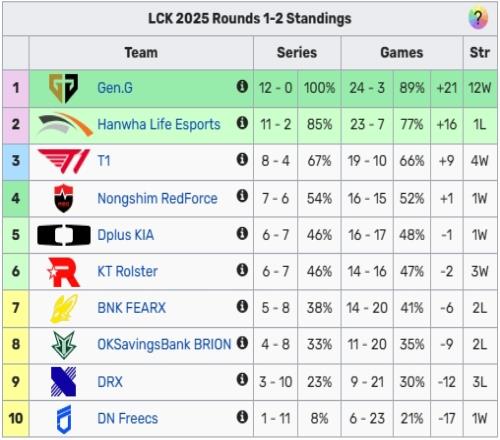Viewport: 500px width, 440px height.
Task: Click the red T1 logo
Action: click(x=64, y=161)
